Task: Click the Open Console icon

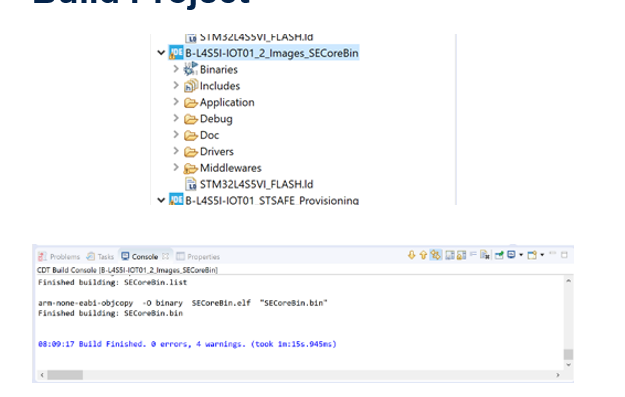Action: tap(532, 255)
